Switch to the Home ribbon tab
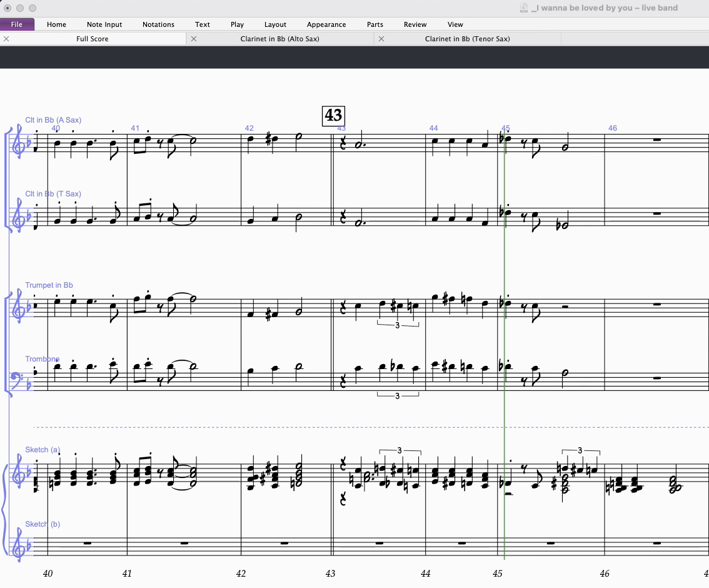Viewport: 709px width, 588px height. coord(56,24)
